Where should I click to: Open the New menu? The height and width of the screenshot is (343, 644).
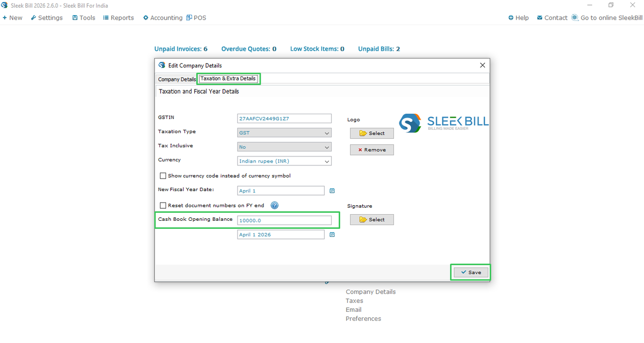13,18
